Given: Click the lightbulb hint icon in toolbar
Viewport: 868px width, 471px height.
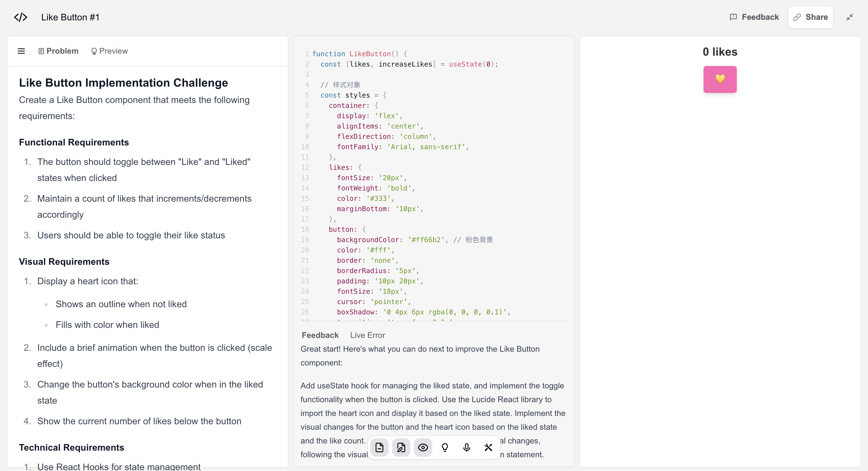Looking at the screenshot, I should 445,447.
